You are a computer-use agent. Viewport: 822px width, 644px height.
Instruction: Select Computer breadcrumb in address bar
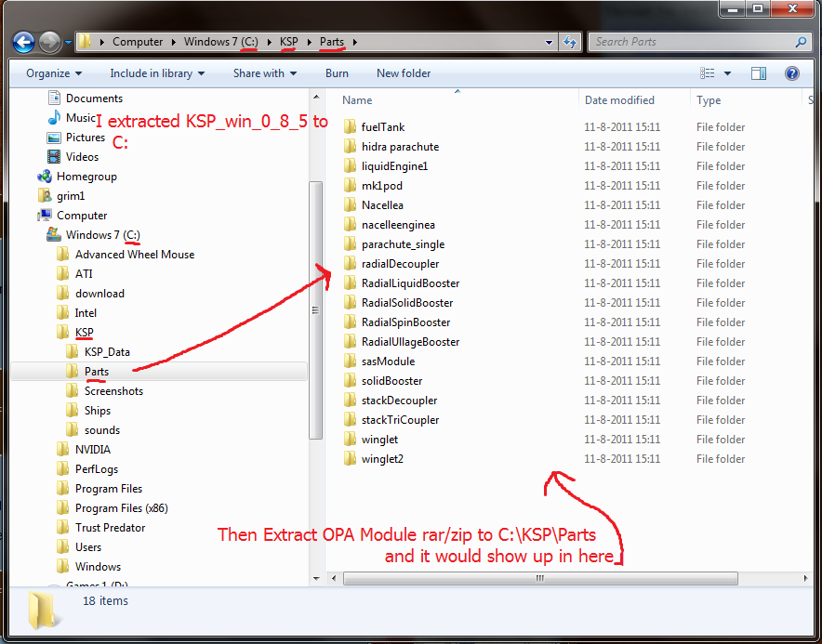(138, 42)
